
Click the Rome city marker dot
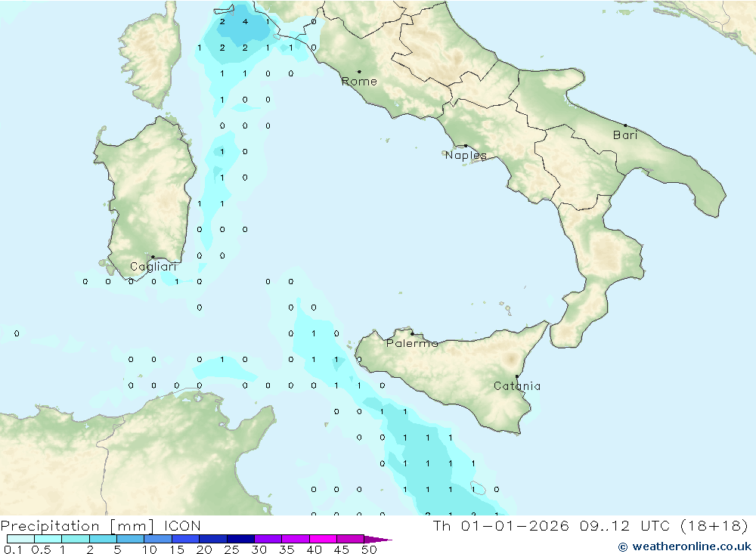(x=359, y=71)
